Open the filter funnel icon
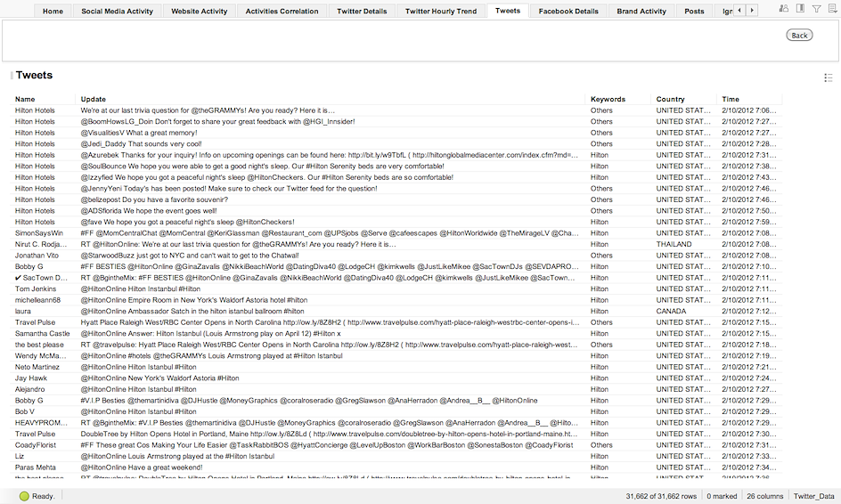Viewport: 841px width, 504px height. click(x=816, y=9)
